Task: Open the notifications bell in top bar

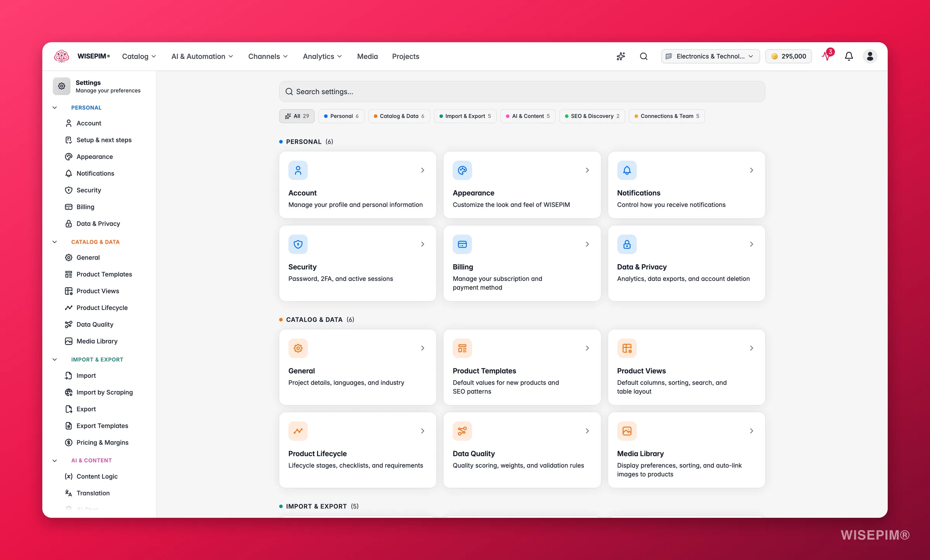Action: click(849, 56)
